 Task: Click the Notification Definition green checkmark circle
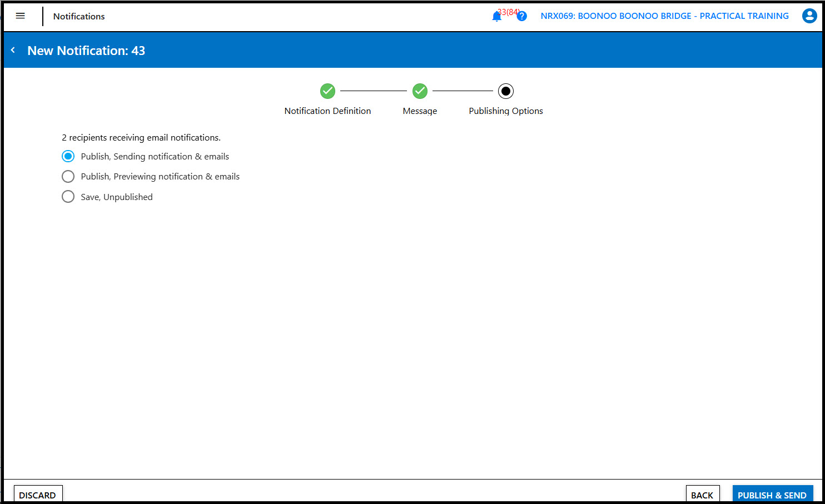point(327,91)
